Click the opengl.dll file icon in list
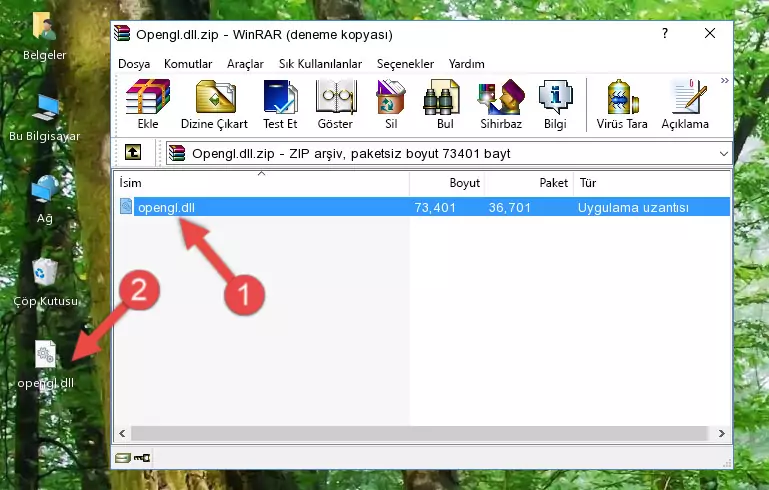769x490 pixels. (126, 206)
